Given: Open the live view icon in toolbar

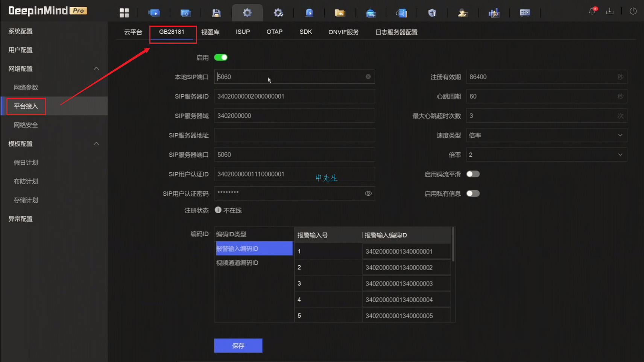Looking at the screenshot, I should (x=155, y=12).
